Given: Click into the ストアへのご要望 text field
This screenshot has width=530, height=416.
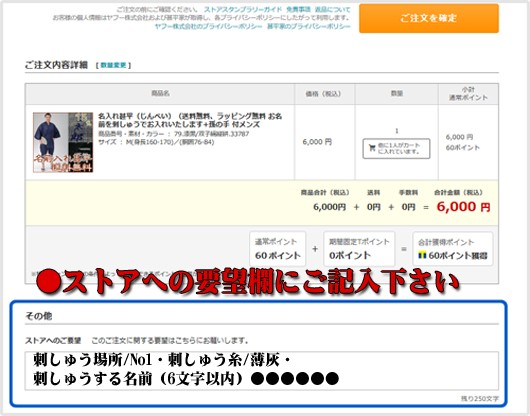Looking at the screenshot, I should pyautogui.click(x=262, y=371).
